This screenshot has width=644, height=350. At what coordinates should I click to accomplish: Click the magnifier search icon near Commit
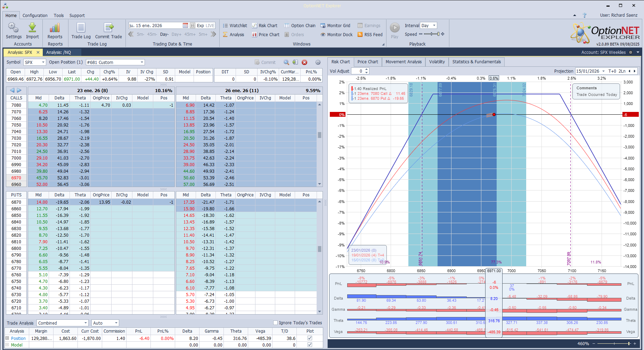click(286, 62)
